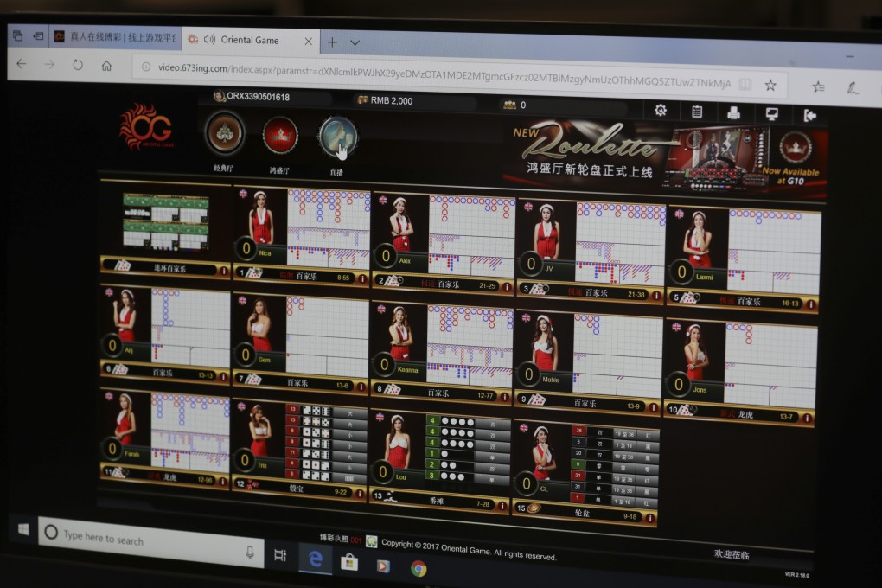Toggle the flag icon on Alex's table

click(383, 200)
